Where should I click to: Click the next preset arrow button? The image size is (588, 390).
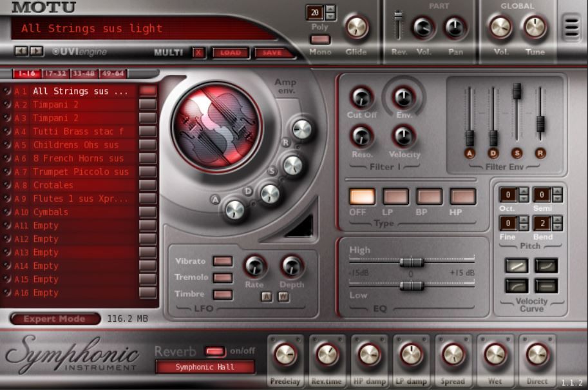[x=36, y=51]
